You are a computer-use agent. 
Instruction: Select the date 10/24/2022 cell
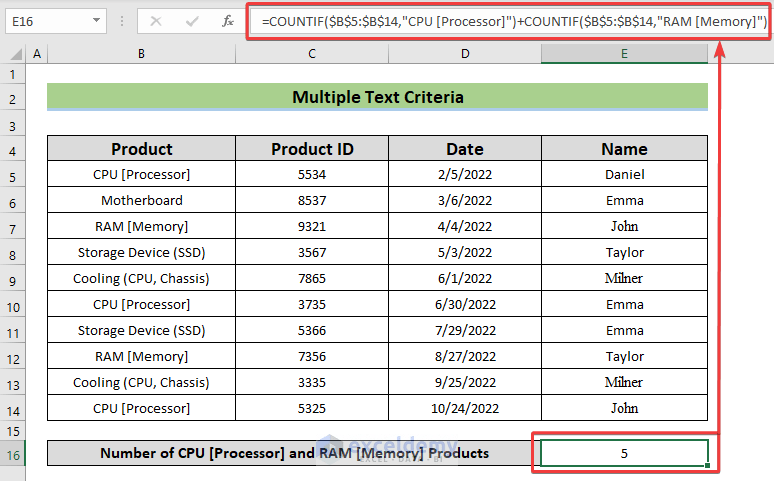[x=465, y=408]
